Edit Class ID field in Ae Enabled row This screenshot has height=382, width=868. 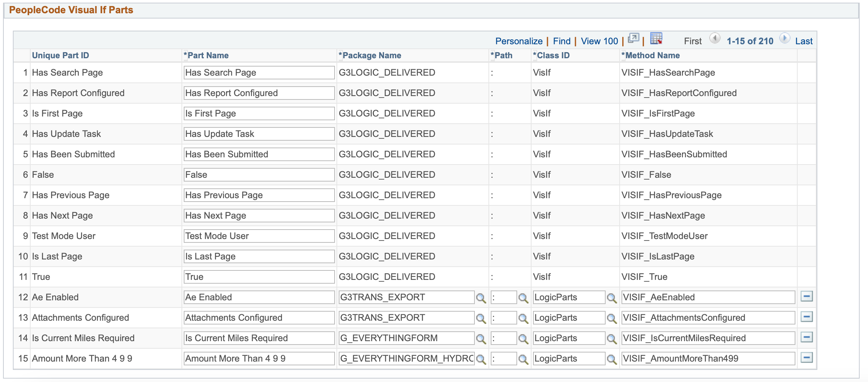[569, 297]
